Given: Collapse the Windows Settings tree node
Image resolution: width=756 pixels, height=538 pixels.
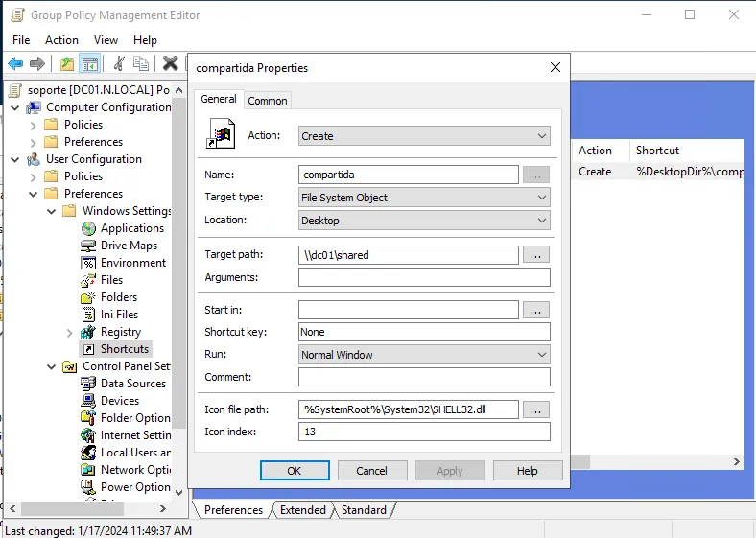Looking at the screenshot, I should (51, 211).
